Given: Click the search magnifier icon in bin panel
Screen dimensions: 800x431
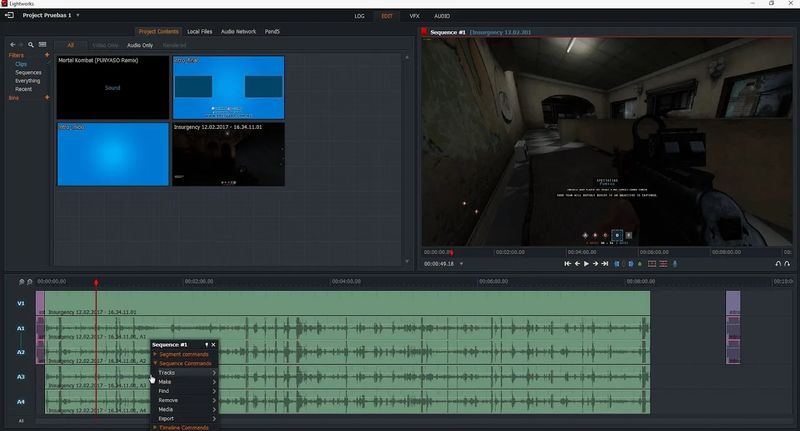Looking at the screenshot, I should click(32, 45).
